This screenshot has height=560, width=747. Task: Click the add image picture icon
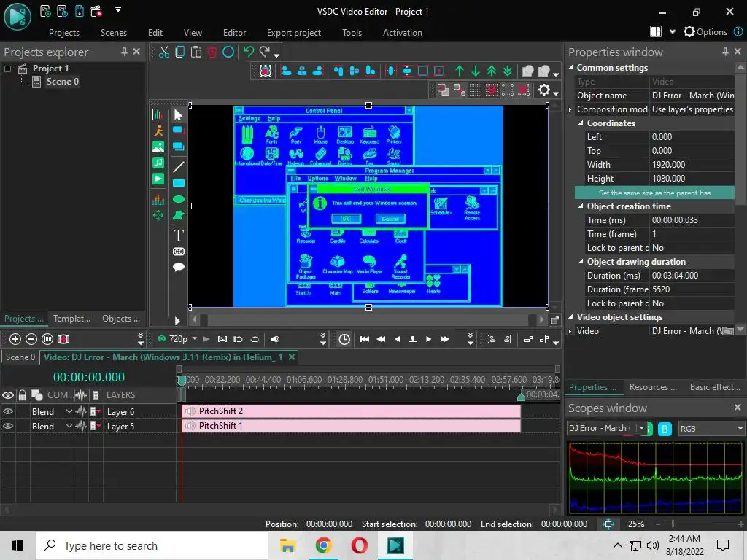158,147
